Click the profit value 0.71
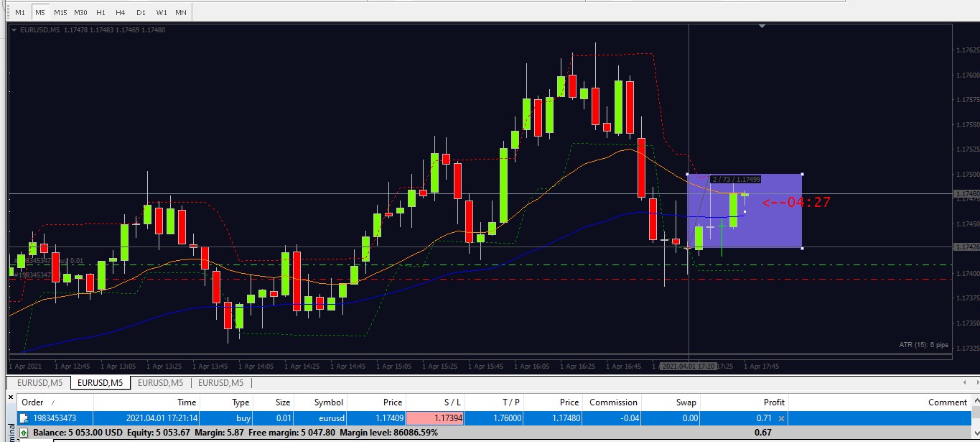Viewport: 980px width, 442px height. click(x=765, y=418)
